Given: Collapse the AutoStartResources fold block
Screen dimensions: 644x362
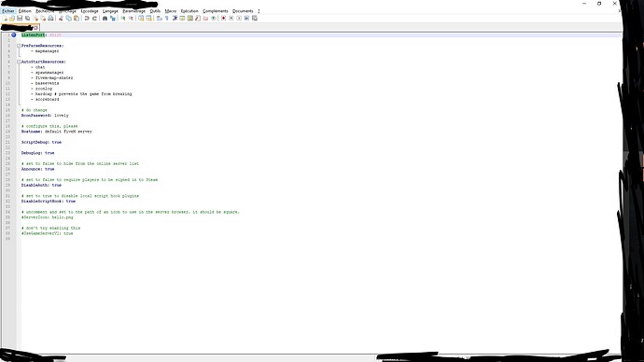Looking at the screenshot, I should [19, 62].
